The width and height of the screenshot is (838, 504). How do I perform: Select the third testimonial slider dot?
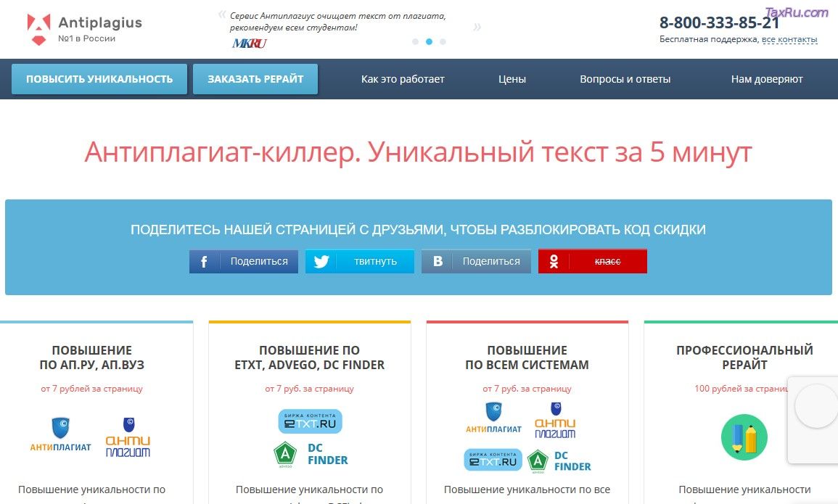(443, 42)
